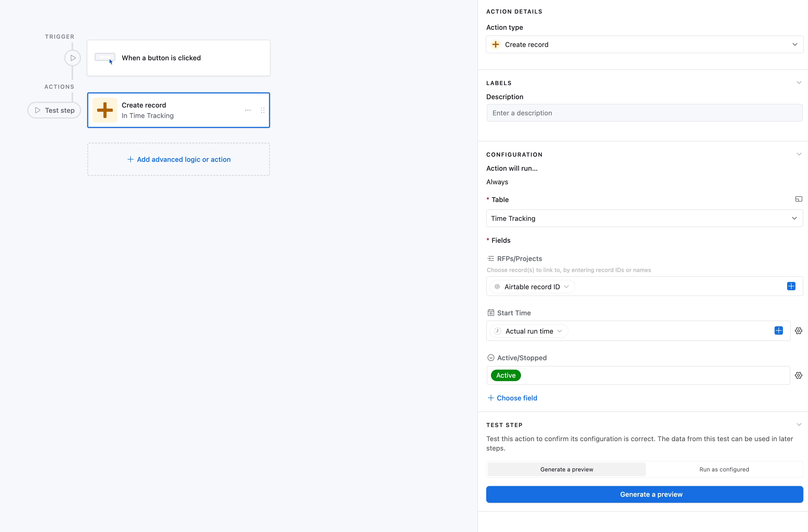Image resolution: width=808 pixels, height=532 pixels.
Task: Open Active/Stopped field settings gear
Action: click(799, 375)
